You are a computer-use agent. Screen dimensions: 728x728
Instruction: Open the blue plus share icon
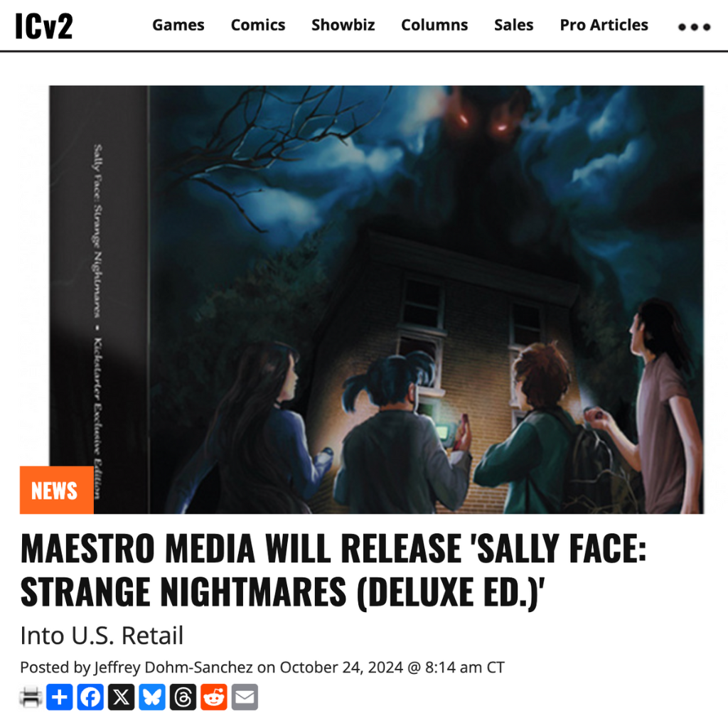coord(60,697)
